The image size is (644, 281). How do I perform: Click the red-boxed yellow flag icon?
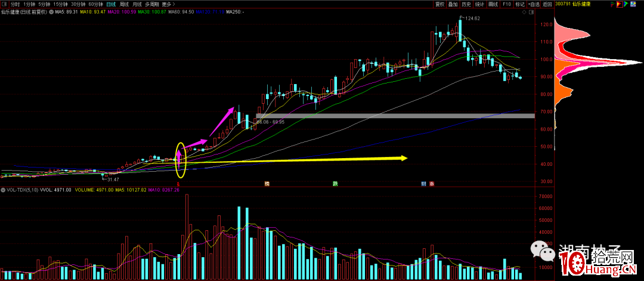[620, 4]
